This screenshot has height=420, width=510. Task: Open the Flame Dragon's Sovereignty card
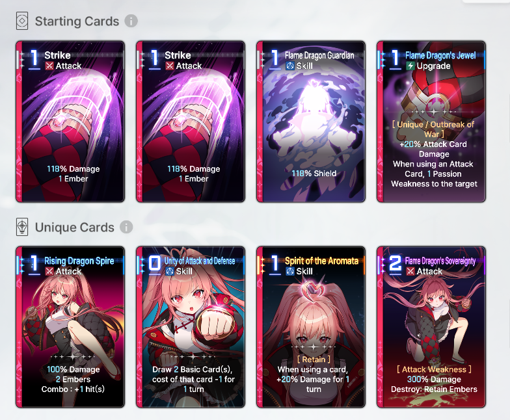[431, 327]
